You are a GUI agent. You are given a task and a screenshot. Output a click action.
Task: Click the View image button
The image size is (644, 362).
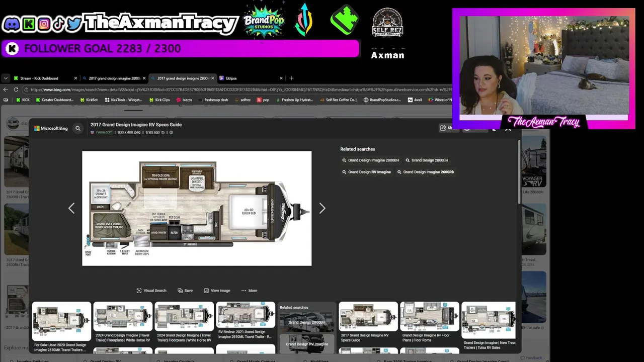click(217, 291)
